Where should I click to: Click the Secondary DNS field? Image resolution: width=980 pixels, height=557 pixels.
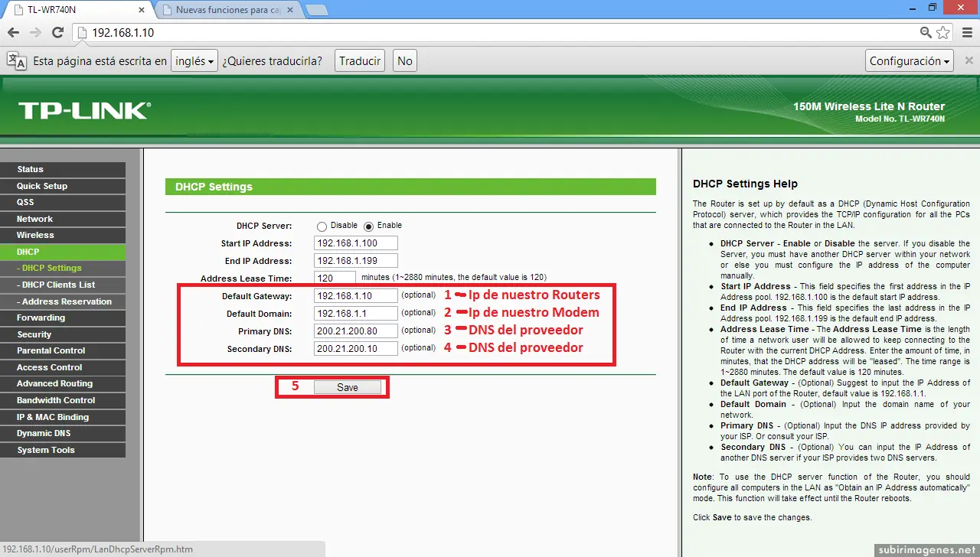coord(356,348)
